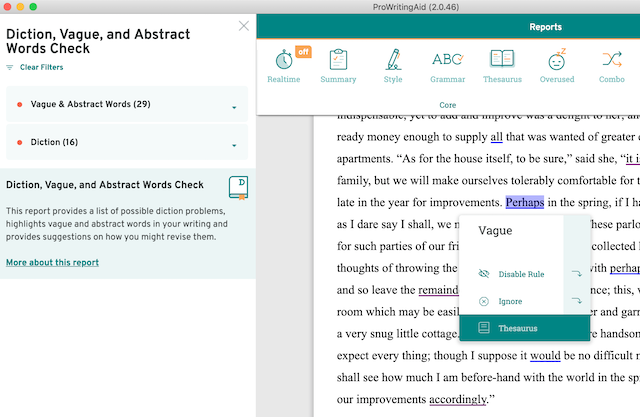Select the Vague & Abstract Words (29) row
The image size is (640, 417).
[x=127, y=104]
